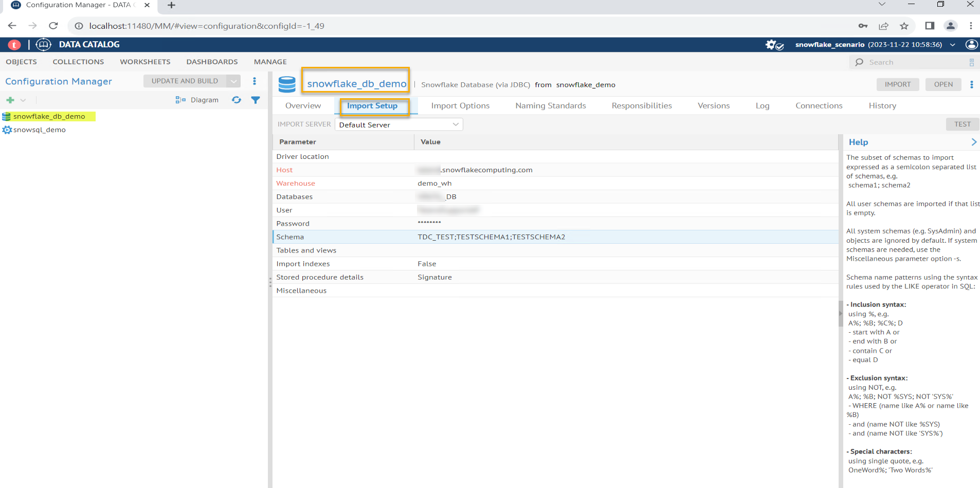The width and height of the screenshot is (980, 488).
Task: Open the settings gear with checkmark icon
Action: pyautogui.click(x=774, y=45)
